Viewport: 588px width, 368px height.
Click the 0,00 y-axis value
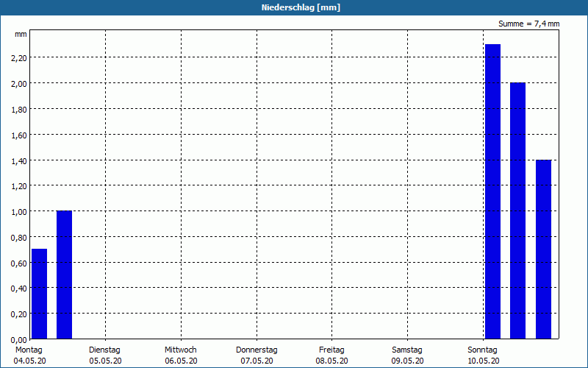pos(18,340)
